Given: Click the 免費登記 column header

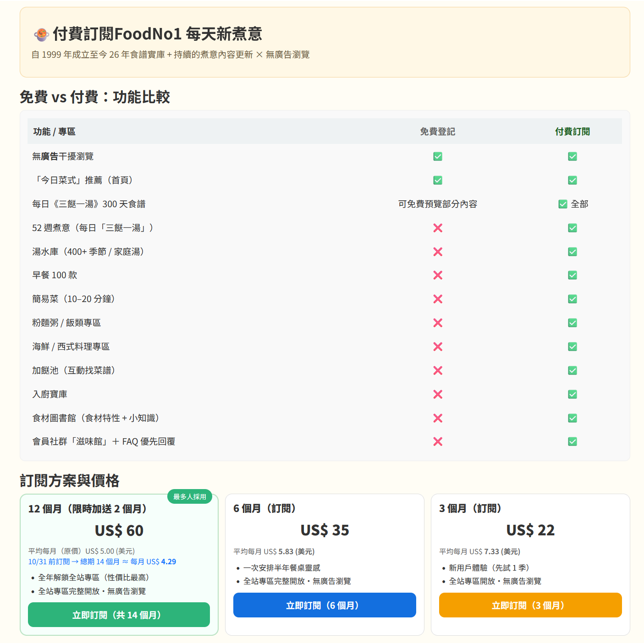Looking at the screenshot, I should (x=438, y=132).
